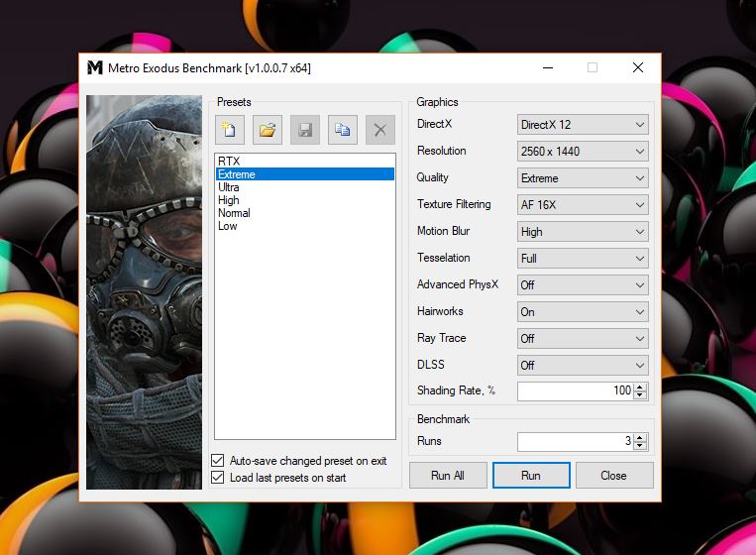The image size is (756, 555).
Task: Increase Shading Rate with up arrow
Action: 640,387
